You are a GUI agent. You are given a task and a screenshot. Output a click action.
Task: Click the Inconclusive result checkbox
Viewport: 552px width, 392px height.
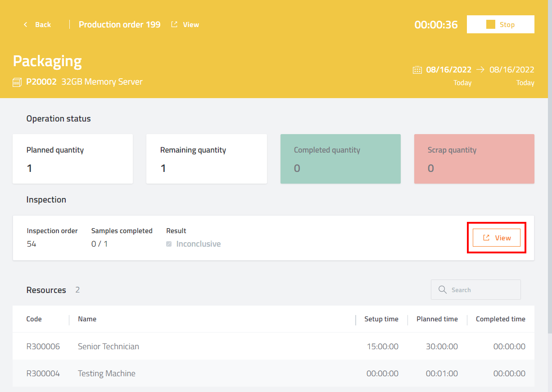click(x=169, y=244)
